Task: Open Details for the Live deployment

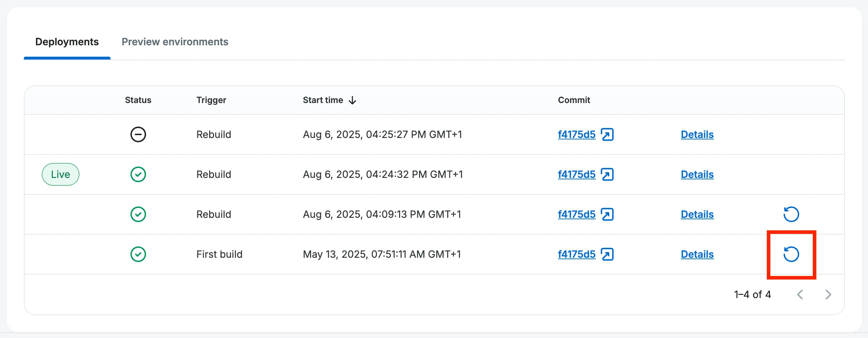Action: [697, 174]
